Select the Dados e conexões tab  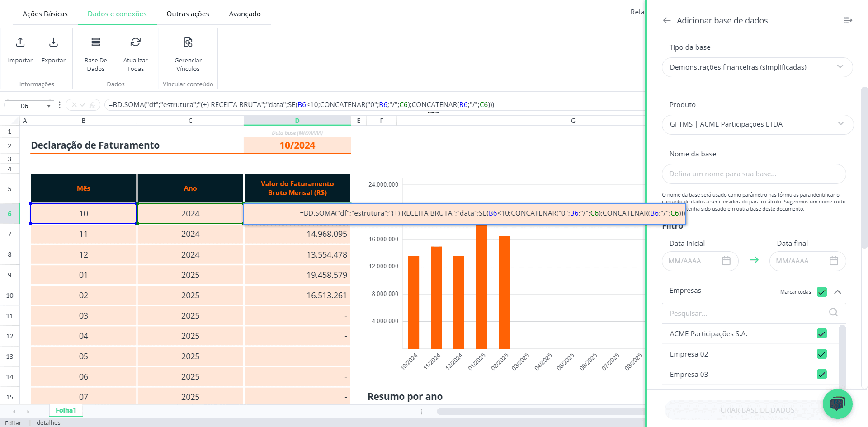click(x=117, y=14)
